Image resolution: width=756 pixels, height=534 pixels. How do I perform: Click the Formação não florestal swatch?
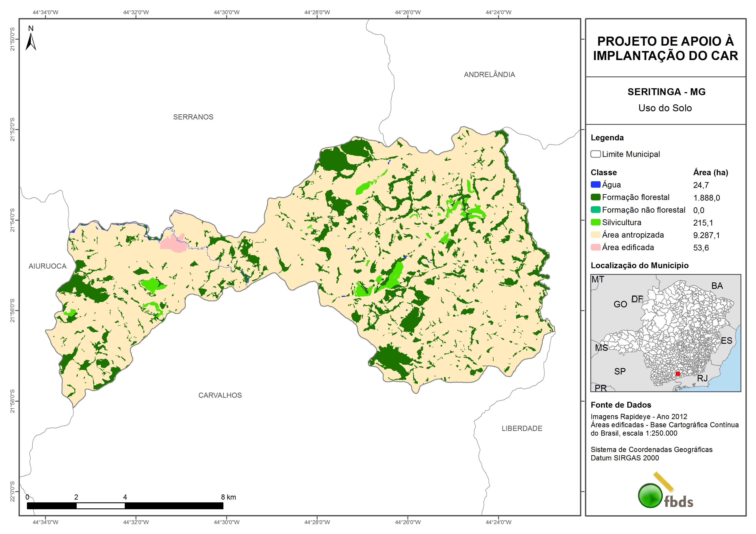[x=595, y=210]
